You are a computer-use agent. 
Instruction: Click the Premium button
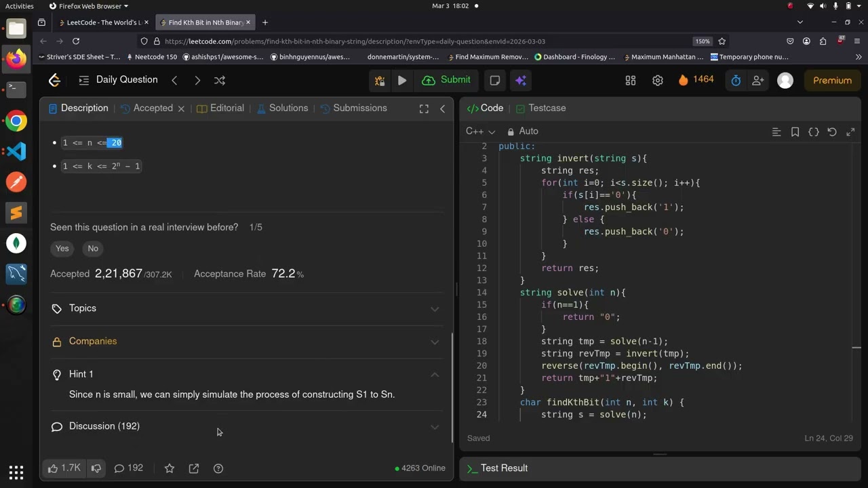(832, 80)
